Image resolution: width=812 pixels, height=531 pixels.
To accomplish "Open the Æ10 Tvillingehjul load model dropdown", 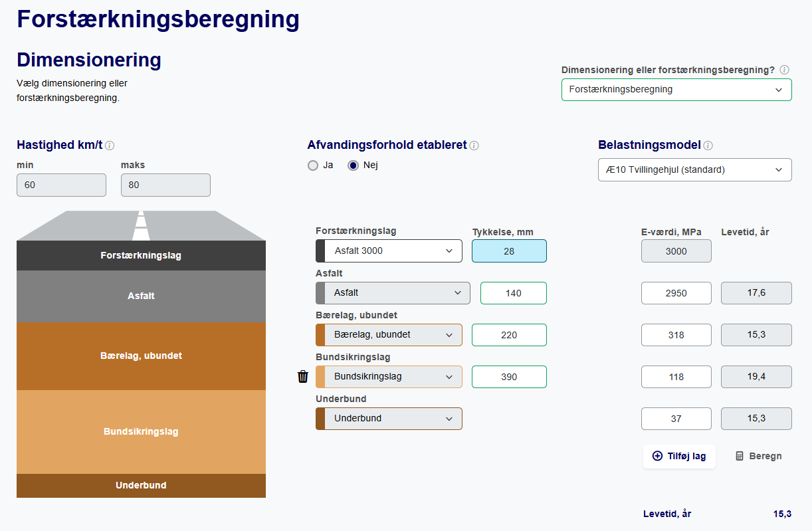I will point(694,169).
